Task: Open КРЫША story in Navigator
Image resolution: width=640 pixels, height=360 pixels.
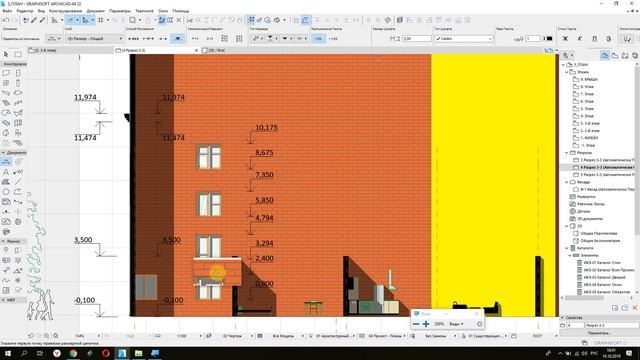Action: tap(589, 79)
